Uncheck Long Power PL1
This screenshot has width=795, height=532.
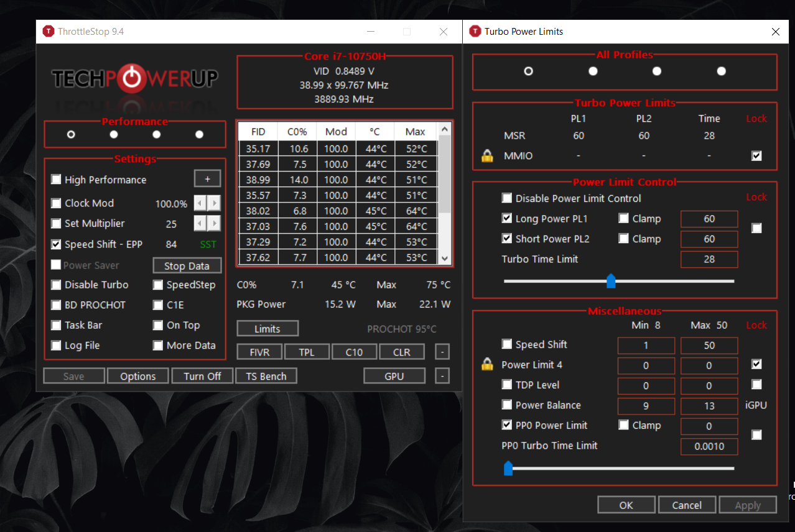pos(507,219)
